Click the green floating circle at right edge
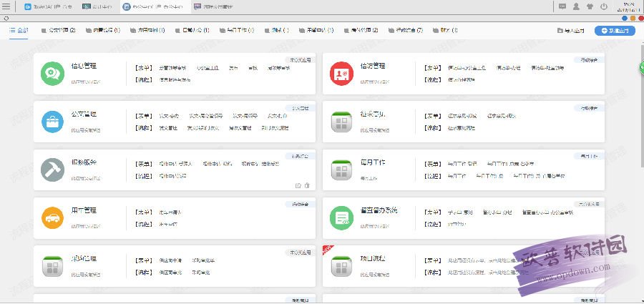 641,67
